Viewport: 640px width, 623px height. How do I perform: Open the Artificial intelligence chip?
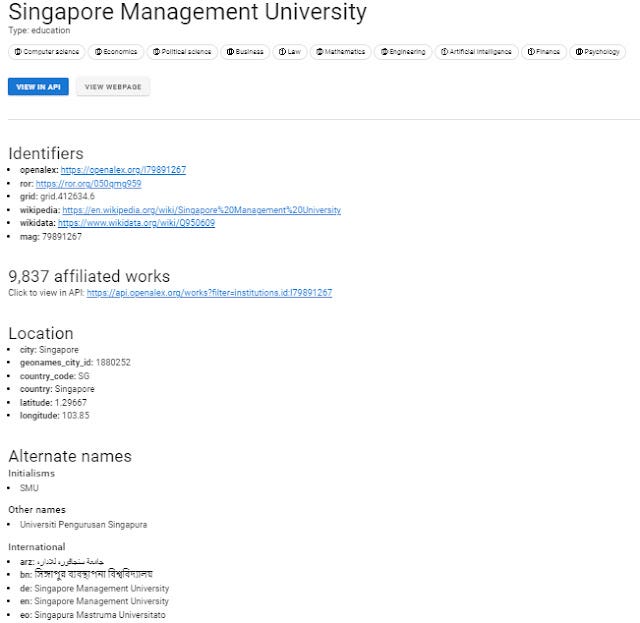click(x=477, y=52)
